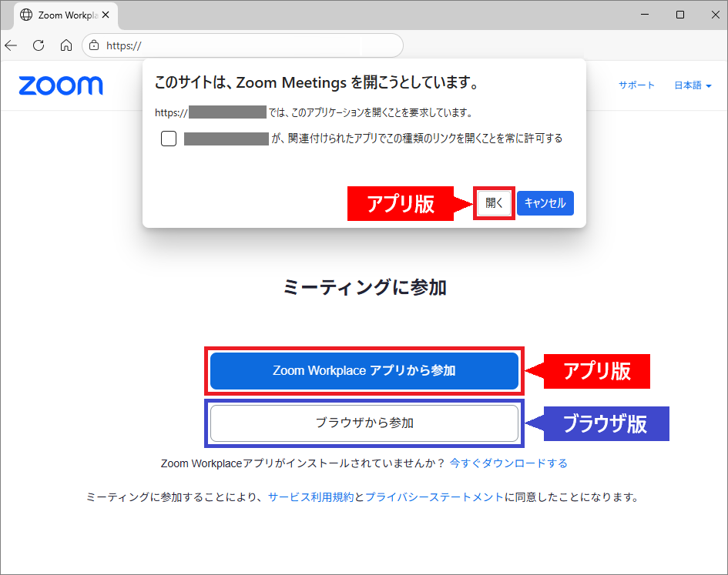Join via ブラウザから参加
728x575 pixels.
tap(364, 423)
